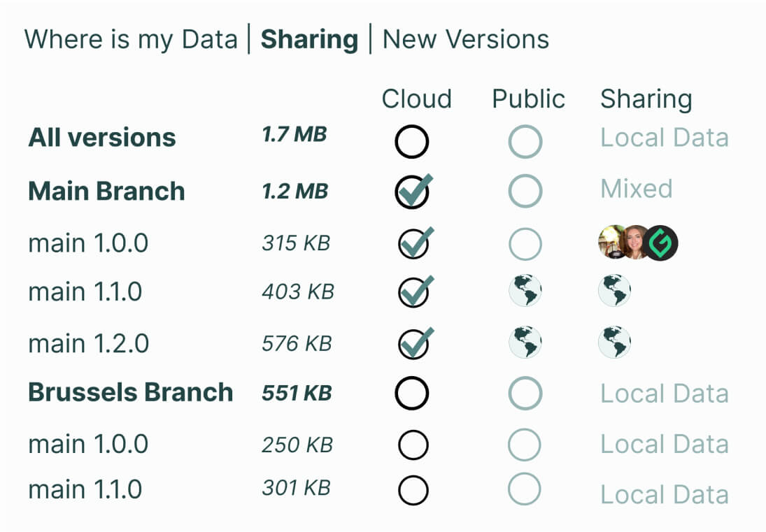Click the Mixed sharing status for Main Branch
This screenshot has height=532, width=766.
(636, 189)
